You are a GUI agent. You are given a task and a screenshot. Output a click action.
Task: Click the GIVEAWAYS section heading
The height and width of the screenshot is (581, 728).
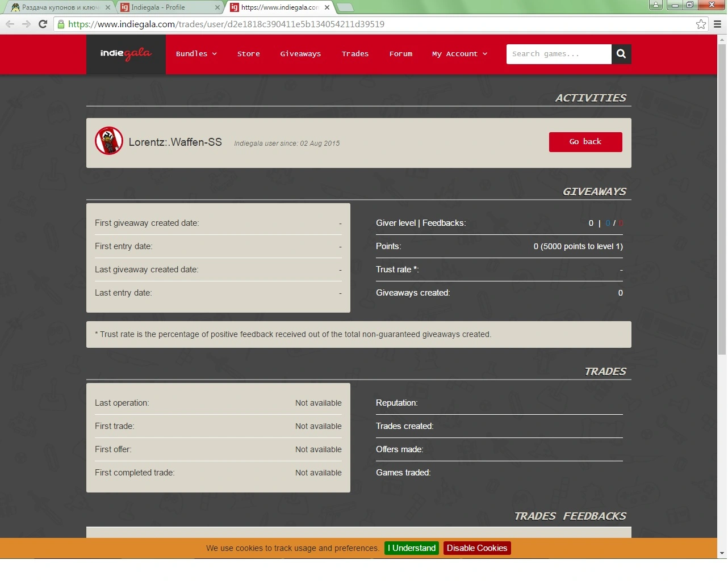point(595,192)
